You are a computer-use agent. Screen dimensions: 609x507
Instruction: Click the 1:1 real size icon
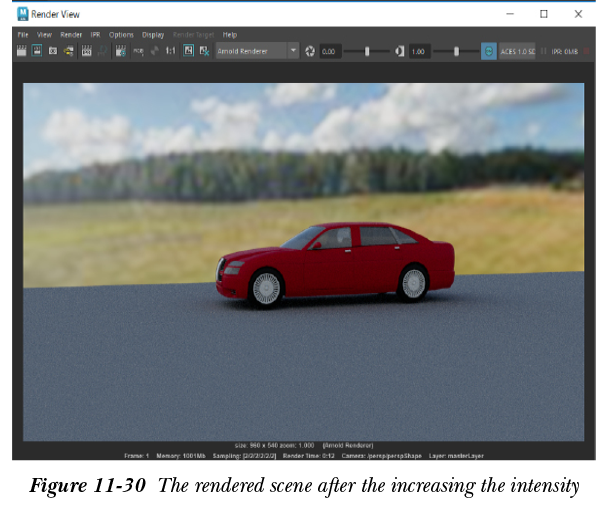pyautogui.click(x=170, y=51)
